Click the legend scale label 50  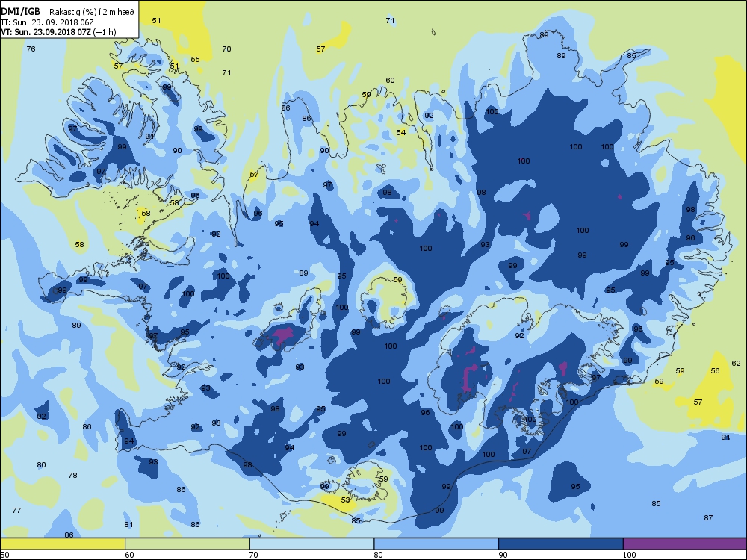tap(4, 555)
